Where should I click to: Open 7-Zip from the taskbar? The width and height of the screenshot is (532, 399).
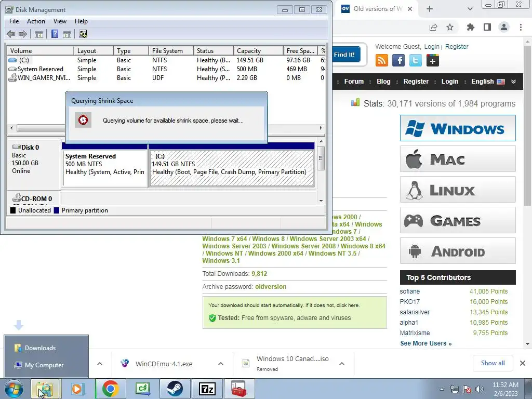(x=207, y=389)
